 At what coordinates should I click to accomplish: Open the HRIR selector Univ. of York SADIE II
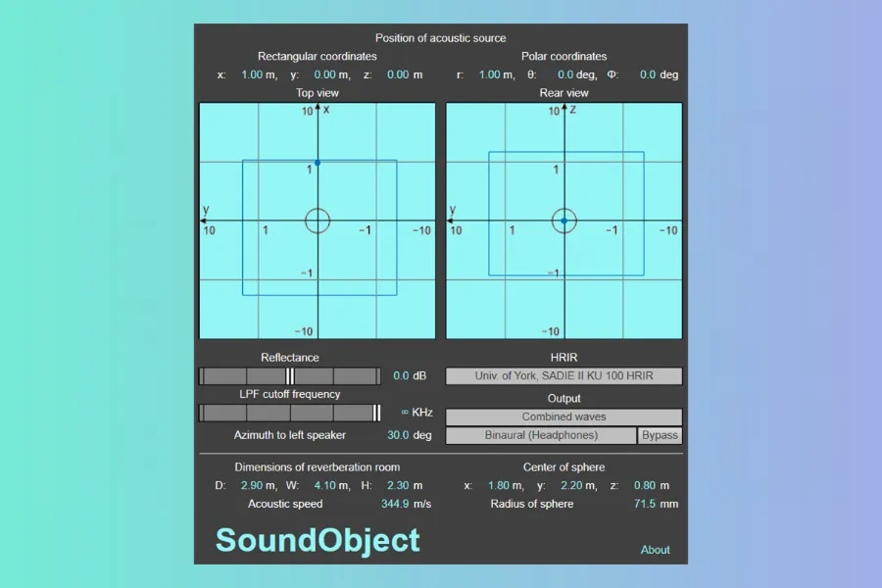[x=563, y=376]
